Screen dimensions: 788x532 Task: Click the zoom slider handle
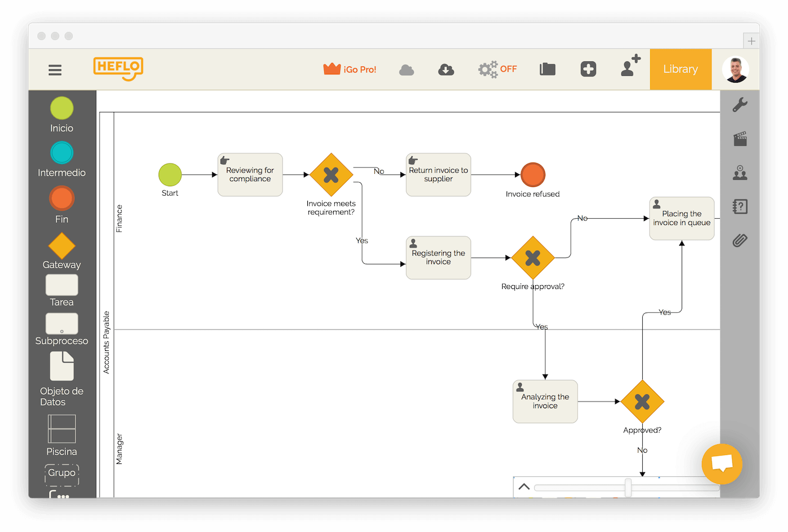[628, 488]
